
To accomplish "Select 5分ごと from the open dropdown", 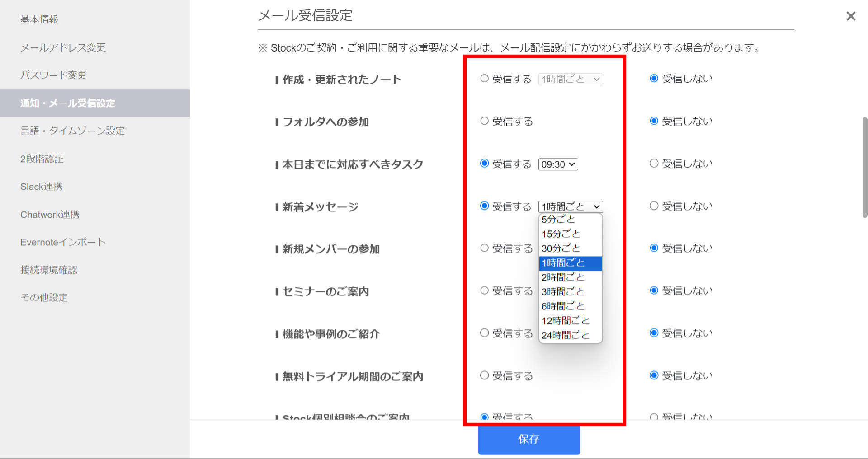I will 558,219.
